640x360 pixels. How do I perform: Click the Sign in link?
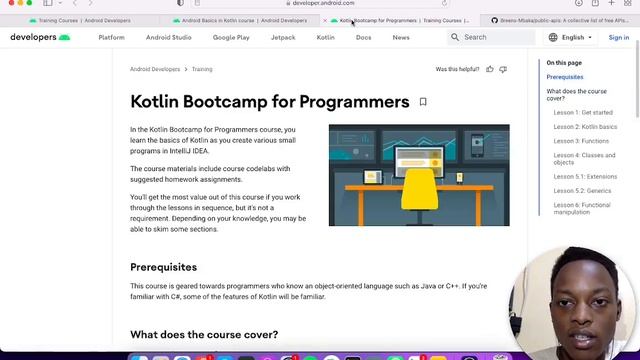619,37
